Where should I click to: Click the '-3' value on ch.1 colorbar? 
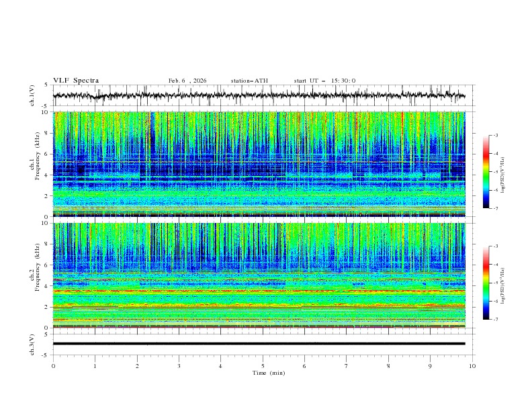495,135
